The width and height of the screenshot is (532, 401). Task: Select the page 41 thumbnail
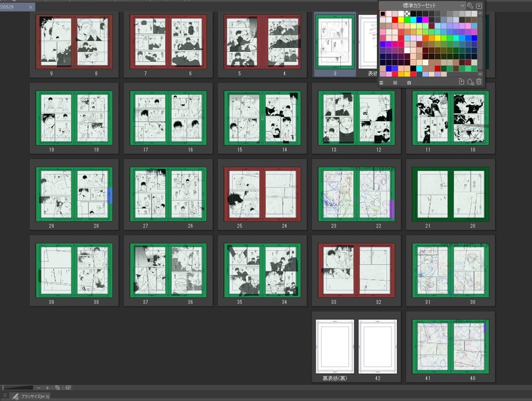point(432,346)
